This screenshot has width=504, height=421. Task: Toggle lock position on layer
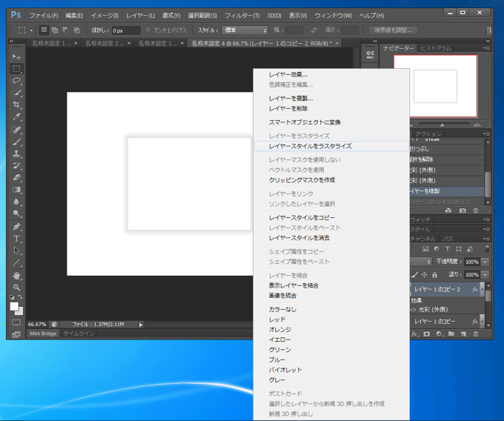(424, 274)
